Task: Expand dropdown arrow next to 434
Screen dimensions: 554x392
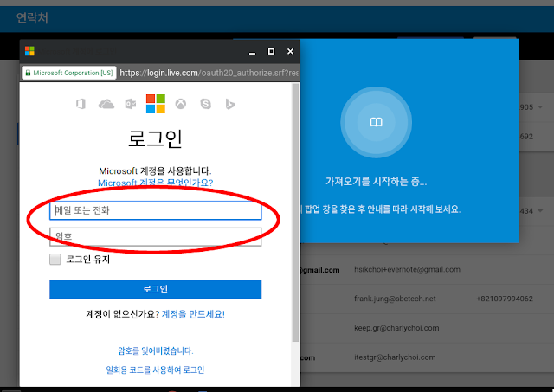Action: click(540, 211)
